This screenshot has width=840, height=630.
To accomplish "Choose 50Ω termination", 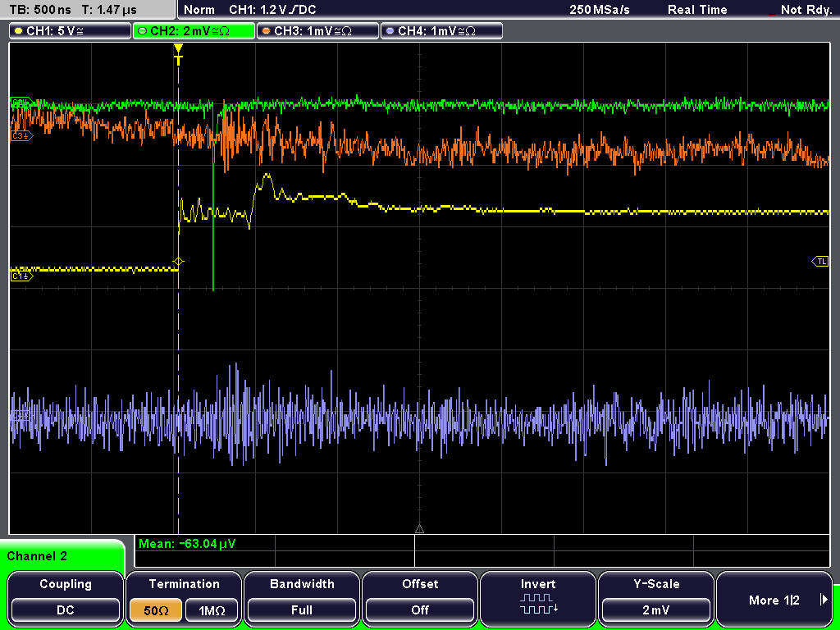I will 155,610.
